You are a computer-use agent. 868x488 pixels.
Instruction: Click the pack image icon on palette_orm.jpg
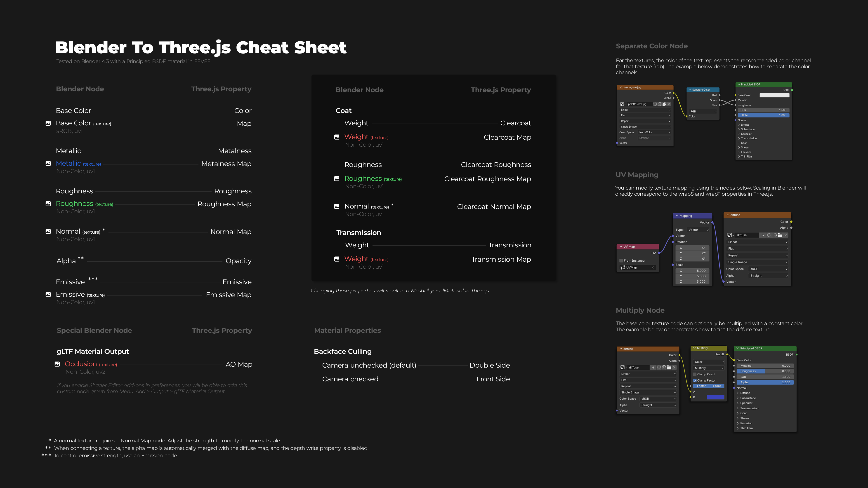(664, 104)
